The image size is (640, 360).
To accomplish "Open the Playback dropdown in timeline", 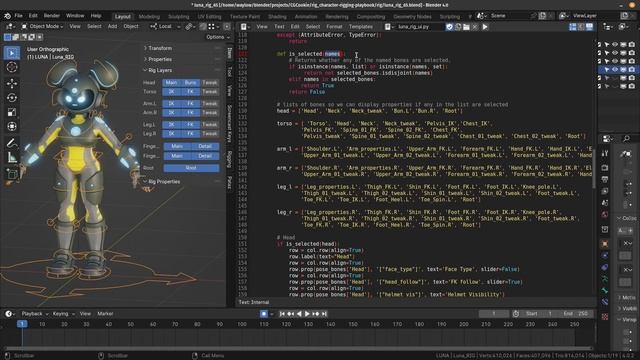I will 35,314.
